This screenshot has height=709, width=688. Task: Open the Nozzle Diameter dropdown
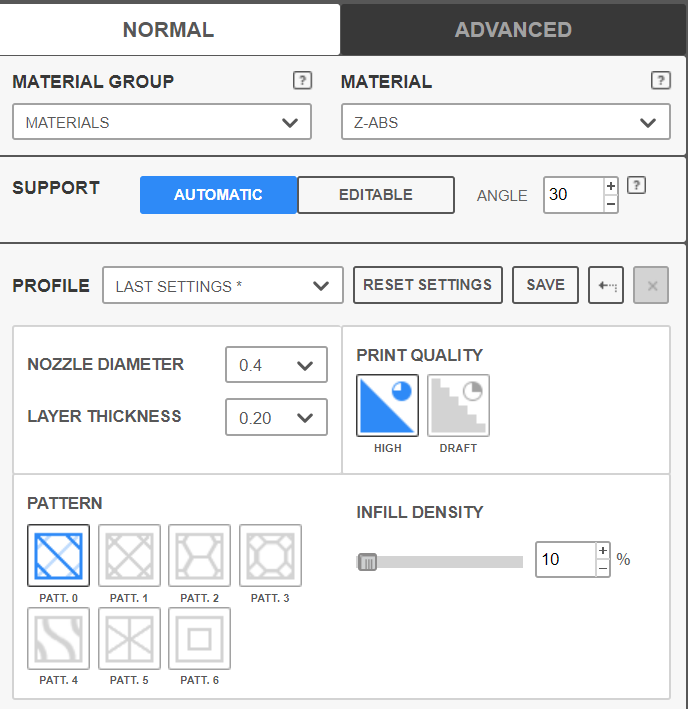[x=276, y=365]
